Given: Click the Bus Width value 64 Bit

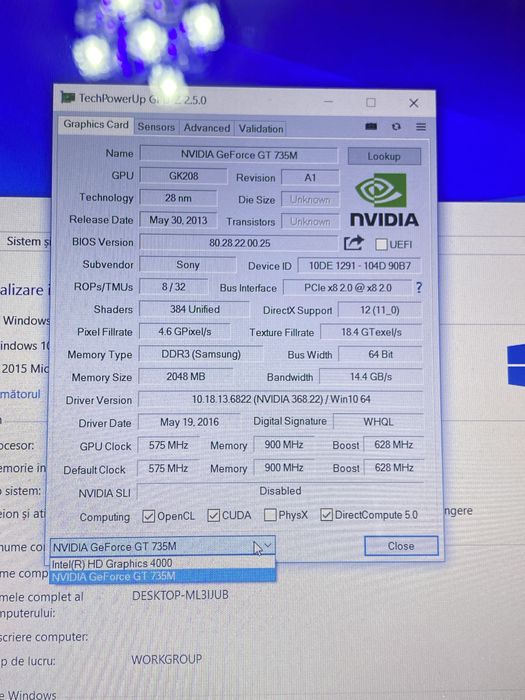Looking at the screenshot, I should tap(380, 354).
